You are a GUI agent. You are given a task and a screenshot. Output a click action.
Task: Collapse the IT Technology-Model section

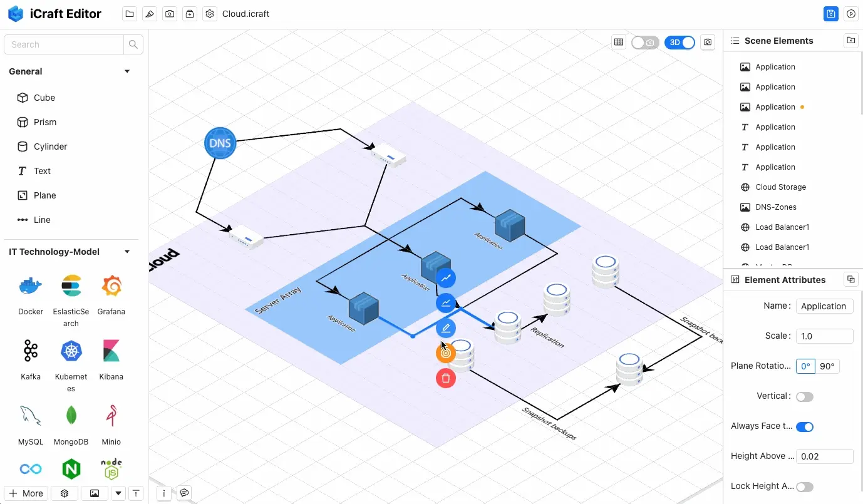coord(127,251)
